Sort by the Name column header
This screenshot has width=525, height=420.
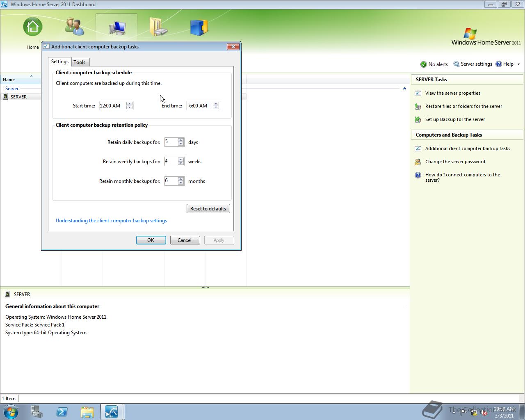pos(21,80)
